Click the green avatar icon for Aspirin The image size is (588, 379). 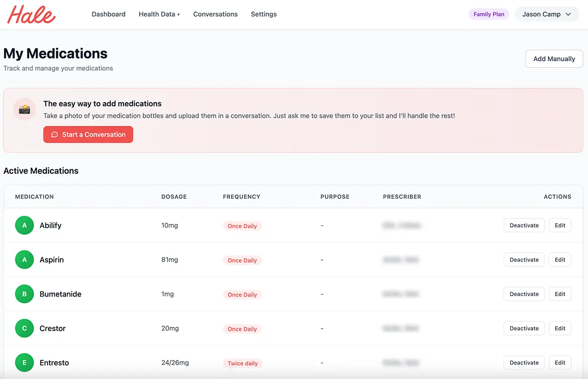(x=24, y=260)
